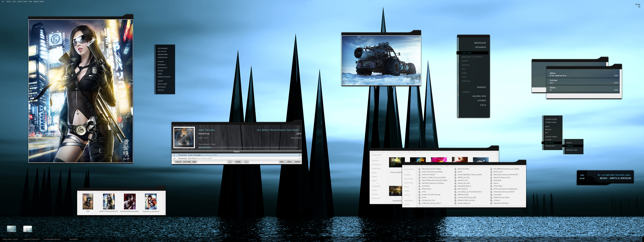Viewport: 644px width, 242px height.
Task: Launch FIREFOX from the top-left launcher bar
Action: pyautogui.click(x=36, y=2)
